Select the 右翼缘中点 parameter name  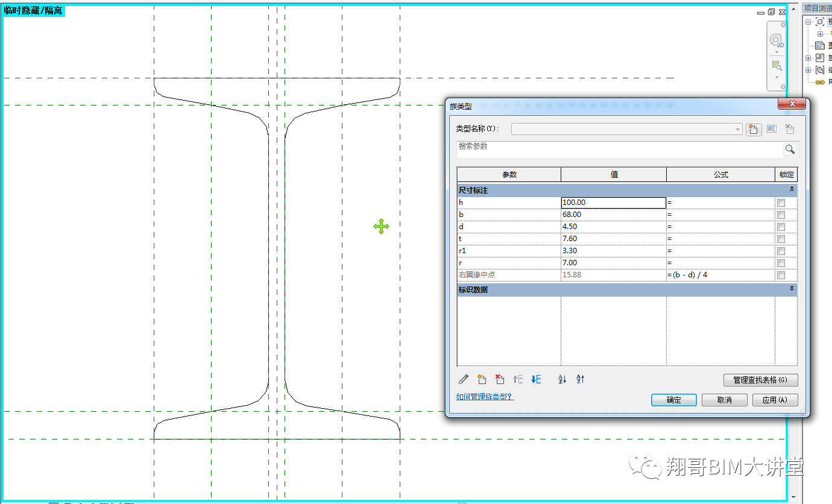[477, 275]
